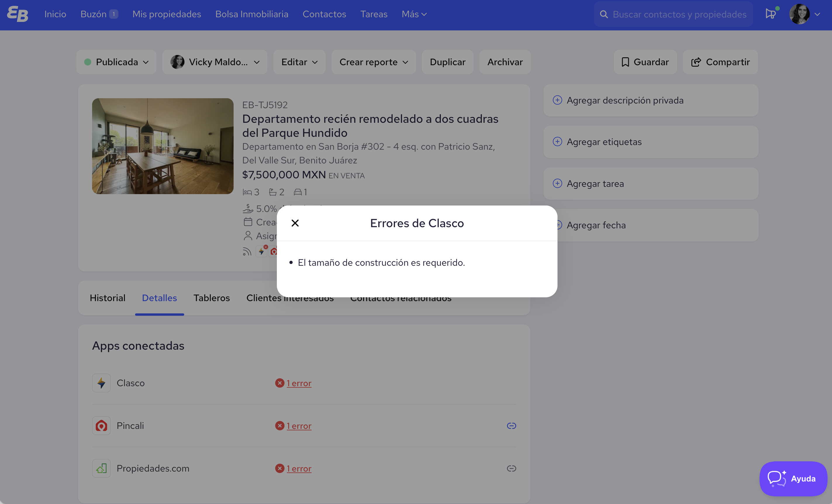
Task: Open the Más navigation menu
Action: (x=414, y=14)
